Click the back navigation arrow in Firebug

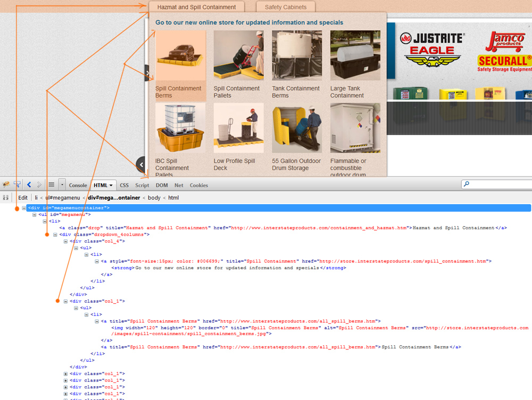(x=29, y=185)
